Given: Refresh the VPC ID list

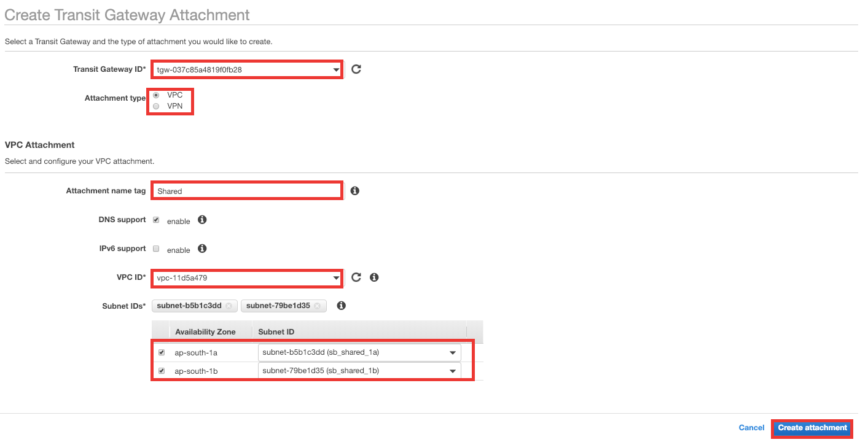Looking at the screenshot, I should pos(356,277).
